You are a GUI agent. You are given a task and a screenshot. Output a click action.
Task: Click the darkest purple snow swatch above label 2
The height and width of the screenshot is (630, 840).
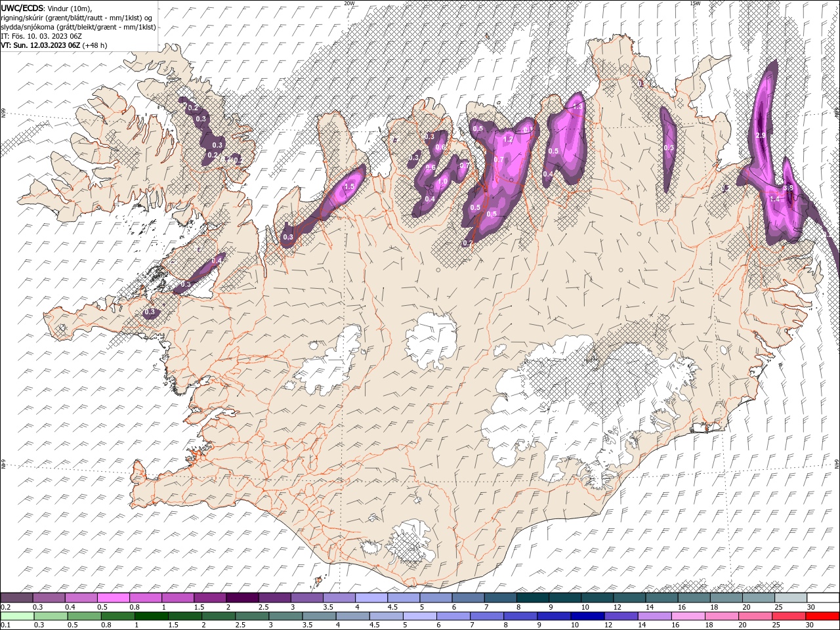pyautogui.click(x=241, y=598)
